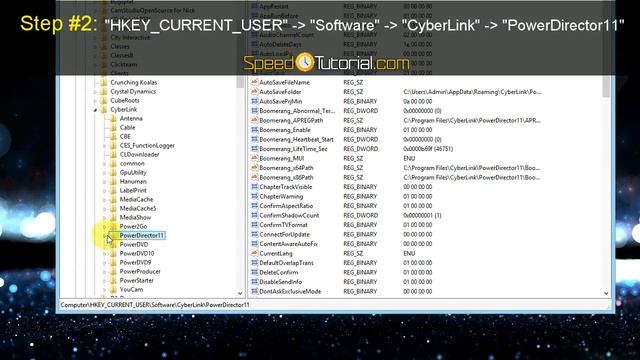This screenshot has height=360, width=640.
Task: Click the string value icon of AutoSaveFileName
Action: tap(254, 82)
